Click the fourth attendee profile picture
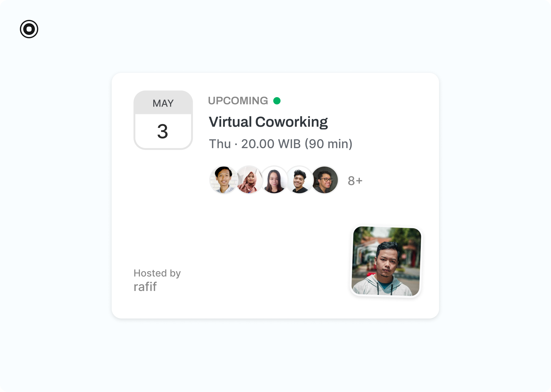 coord(299,180)
